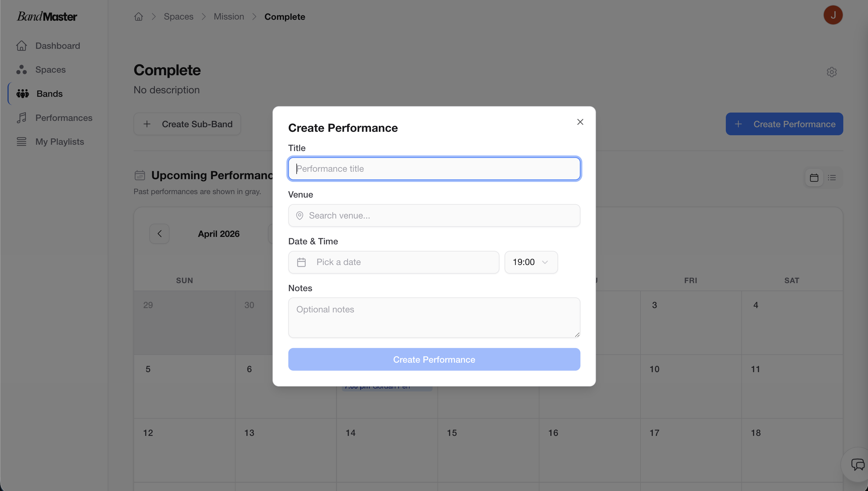Click the BandMaster logo
Image resolution: width=868 pixels, height=491 pixels.
tap(47, 16)
